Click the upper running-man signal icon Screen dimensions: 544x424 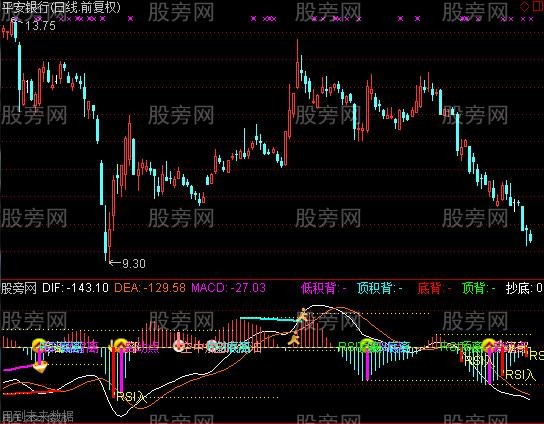coord(303,315)
